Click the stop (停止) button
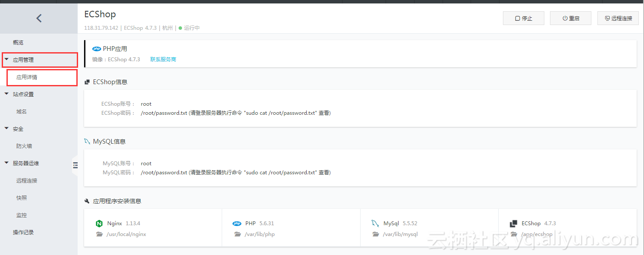 click(x=523, y=18)
